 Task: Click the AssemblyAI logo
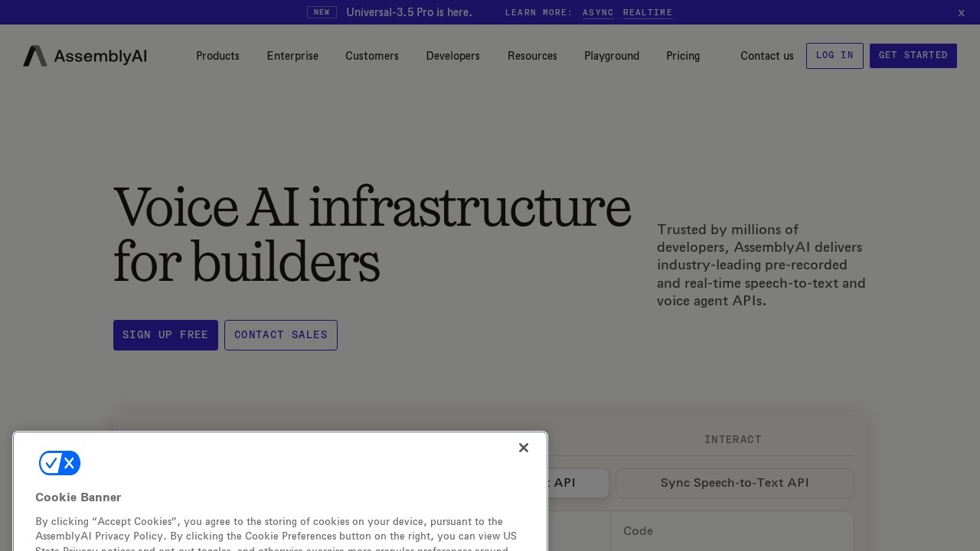click(85, 56)
